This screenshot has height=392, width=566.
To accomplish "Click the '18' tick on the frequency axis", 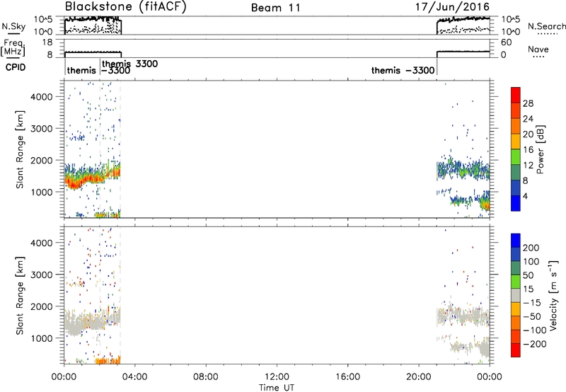I will tap(47, 42).
